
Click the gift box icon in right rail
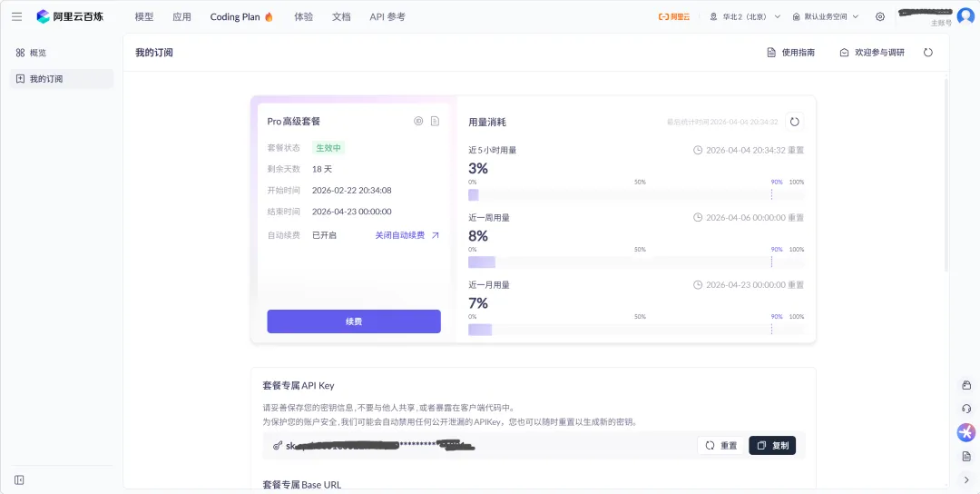(966, 385)
